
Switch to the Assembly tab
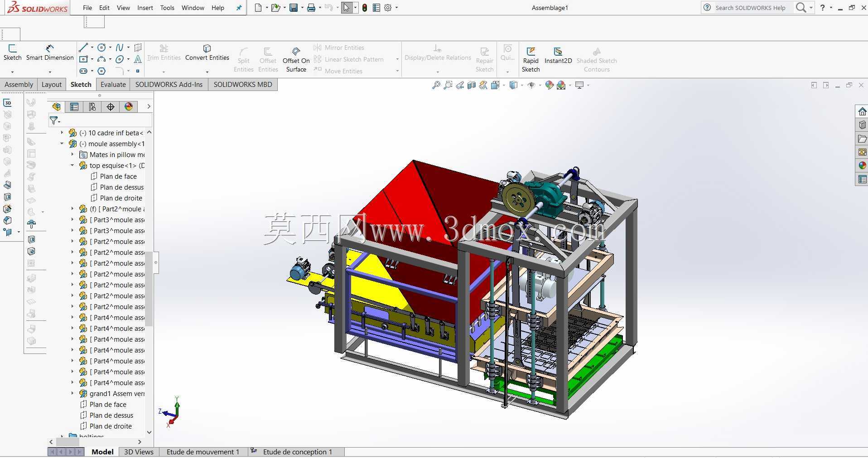tap(19, 84)
